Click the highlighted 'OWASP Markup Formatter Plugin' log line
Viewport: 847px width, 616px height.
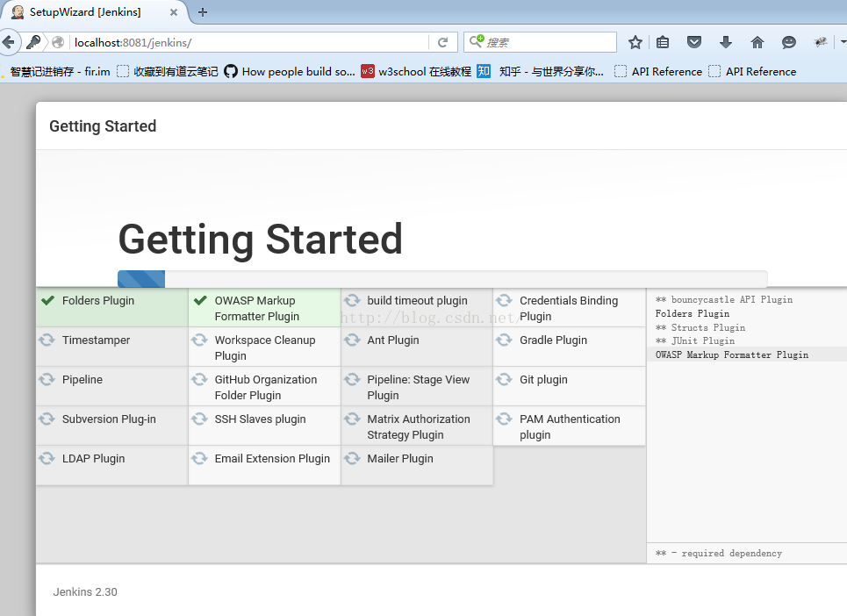click(x=732, y=355)
